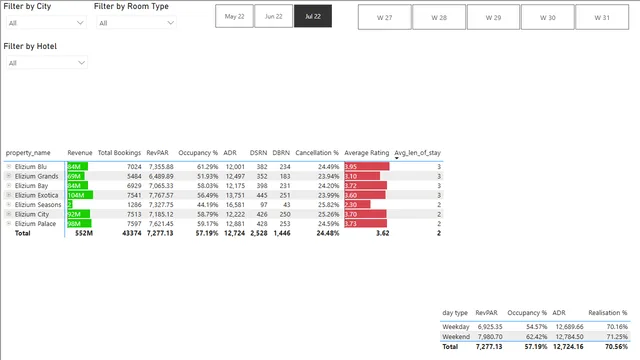The image size is (640, 360).
Task: Open the Filter by City dropdown
Action: tap(46, 23)
